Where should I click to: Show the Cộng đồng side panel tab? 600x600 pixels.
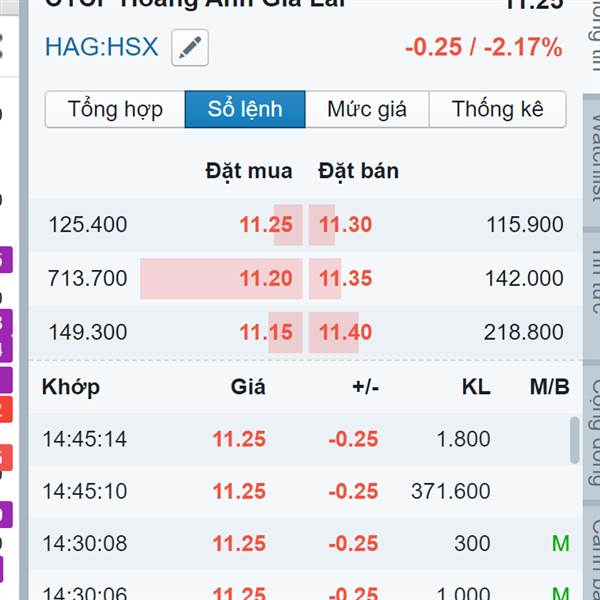[593, 417]
